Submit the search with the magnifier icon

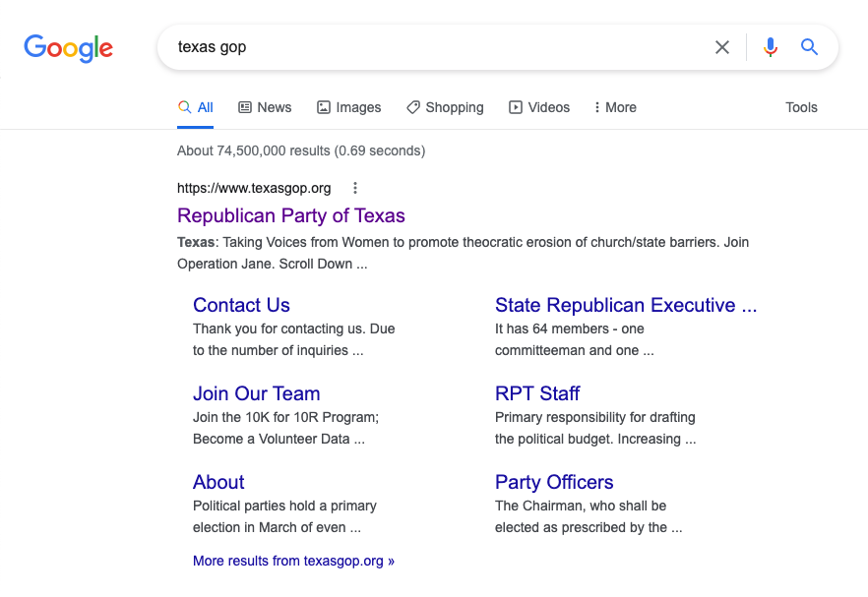809,47
